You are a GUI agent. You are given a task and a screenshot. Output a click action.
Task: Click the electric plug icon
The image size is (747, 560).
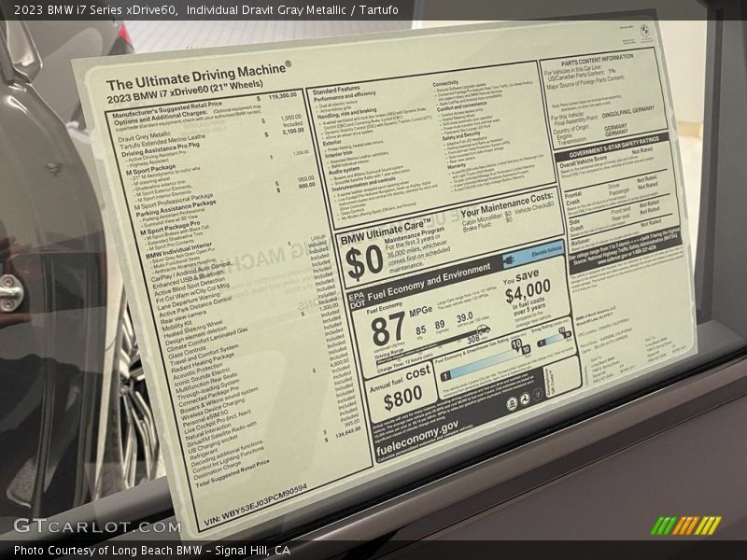click(509, 260)
